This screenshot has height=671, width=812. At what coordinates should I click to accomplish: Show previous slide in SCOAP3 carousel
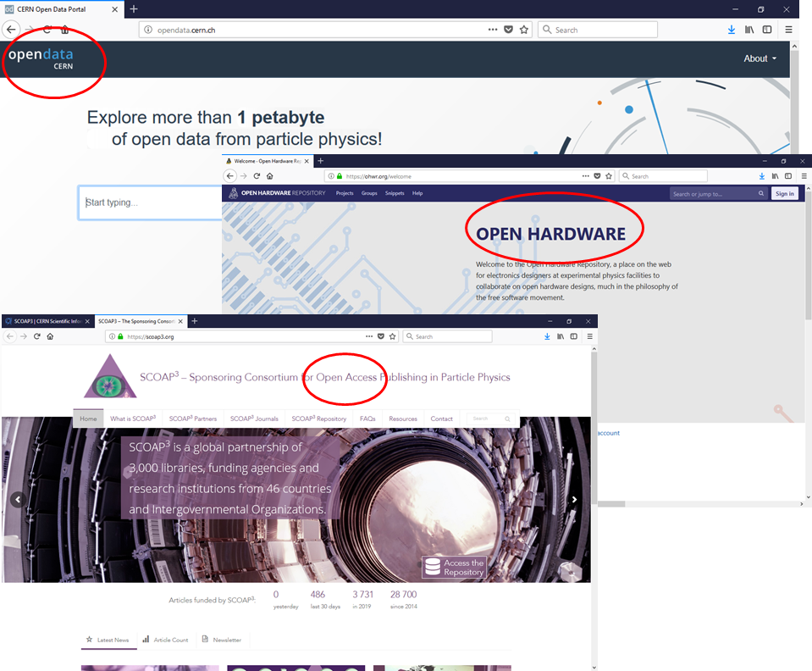click(18, 500)
